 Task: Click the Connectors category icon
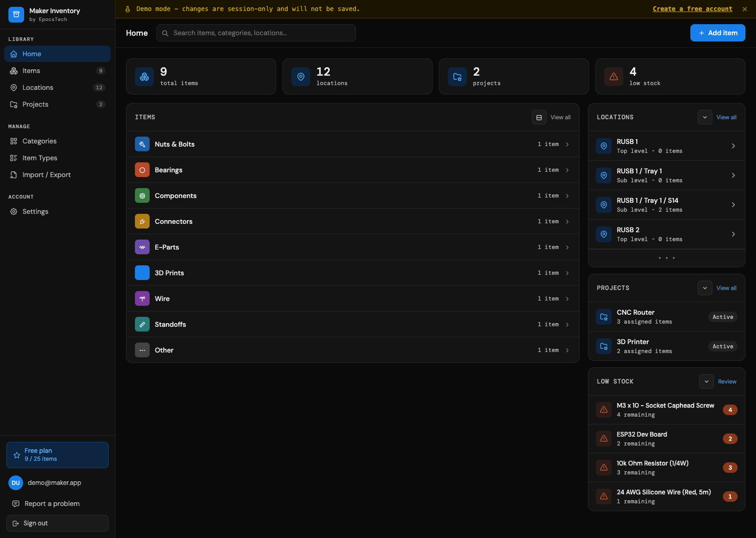[142, 221]
